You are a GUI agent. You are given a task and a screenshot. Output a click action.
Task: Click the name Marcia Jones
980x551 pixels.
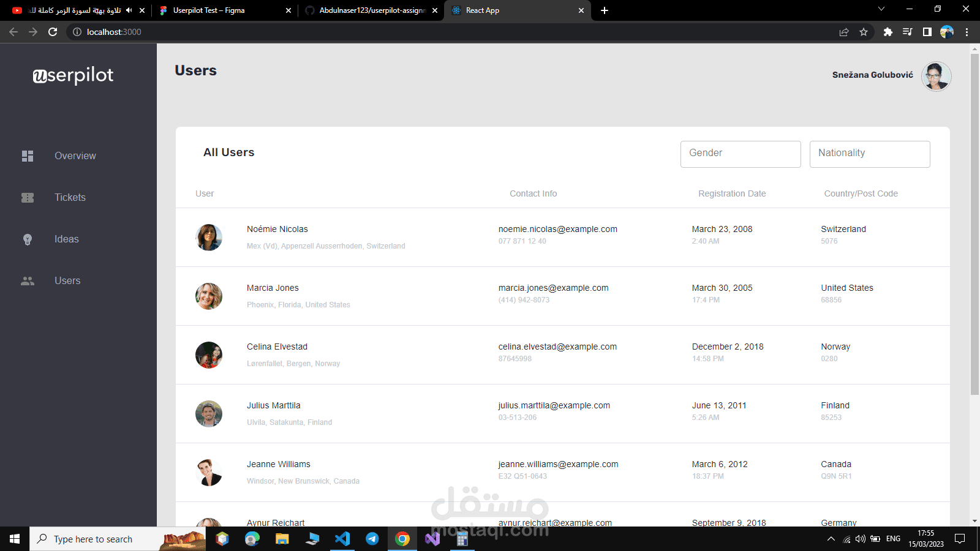(x=273, y=288)
